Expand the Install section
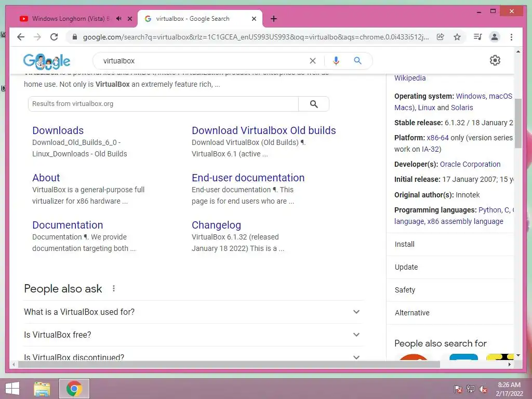 coord(450,244)
